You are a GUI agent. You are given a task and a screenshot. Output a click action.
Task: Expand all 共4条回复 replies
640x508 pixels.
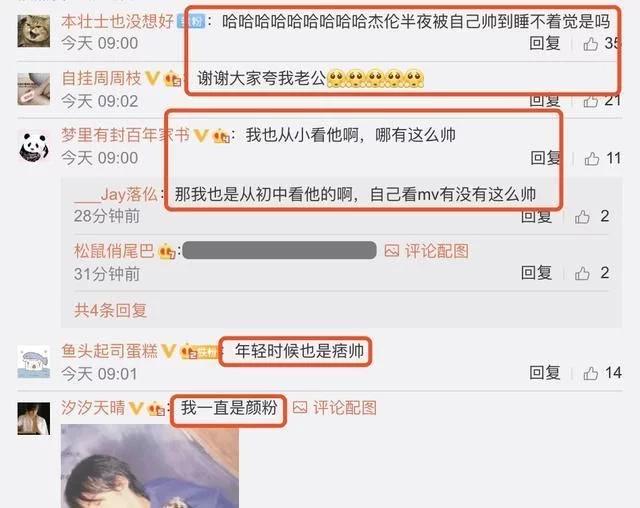click(110, 311)
